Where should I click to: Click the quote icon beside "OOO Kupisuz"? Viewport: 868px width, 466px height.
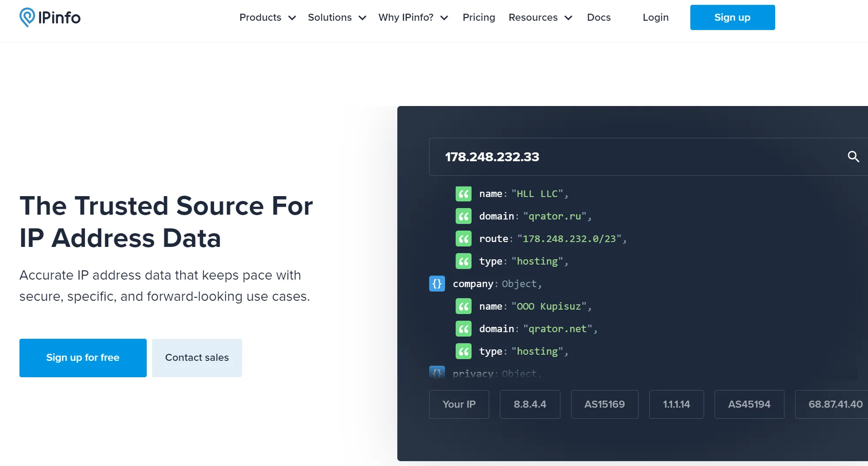(463, 307)
